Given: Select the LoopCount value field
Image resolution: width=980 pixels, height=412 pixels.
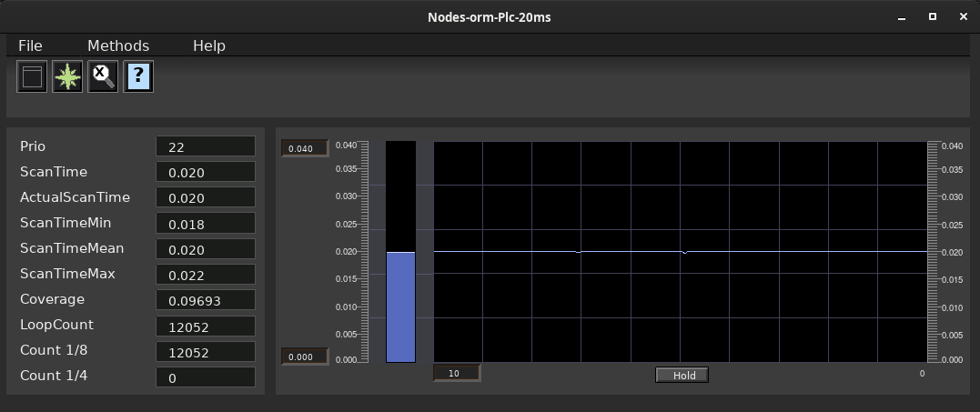Looking at the screenshot, I should pyautogui.click(x=206, y=327).
